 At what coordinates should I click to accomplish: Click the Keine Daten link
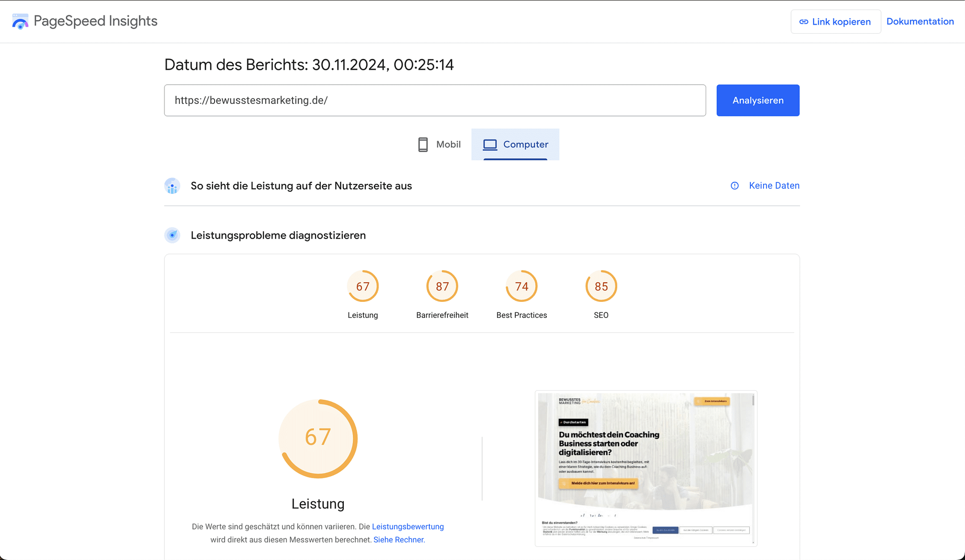click(774, 186)
